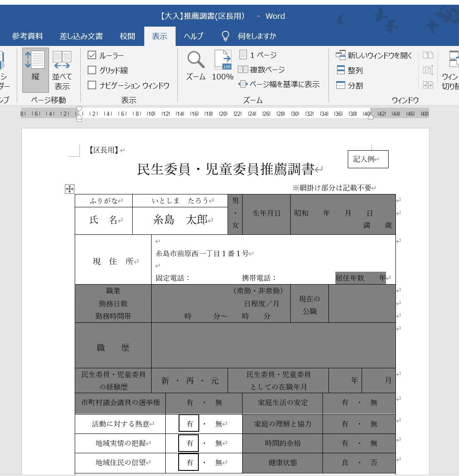Click the 勤務時間帯 label cell
This screenshot has height=476, width=459.
113,316
